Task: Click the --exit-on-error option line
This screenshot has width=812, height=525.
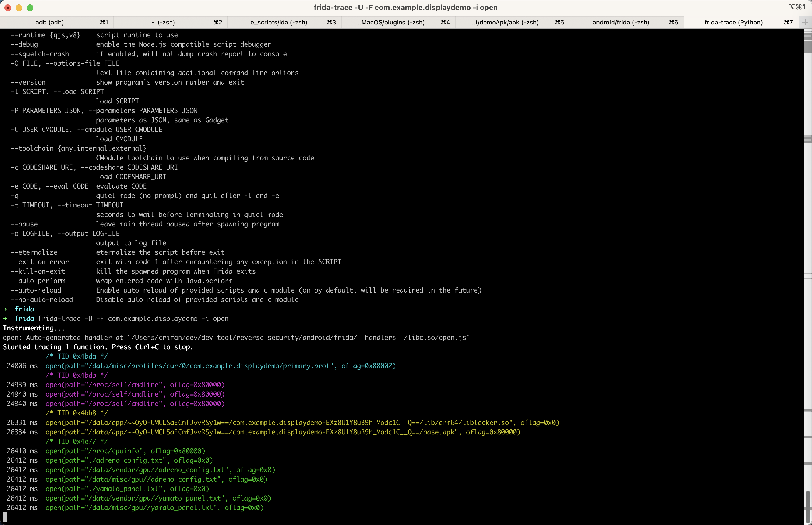Action: pyautogui.click(x=176, y=262)
